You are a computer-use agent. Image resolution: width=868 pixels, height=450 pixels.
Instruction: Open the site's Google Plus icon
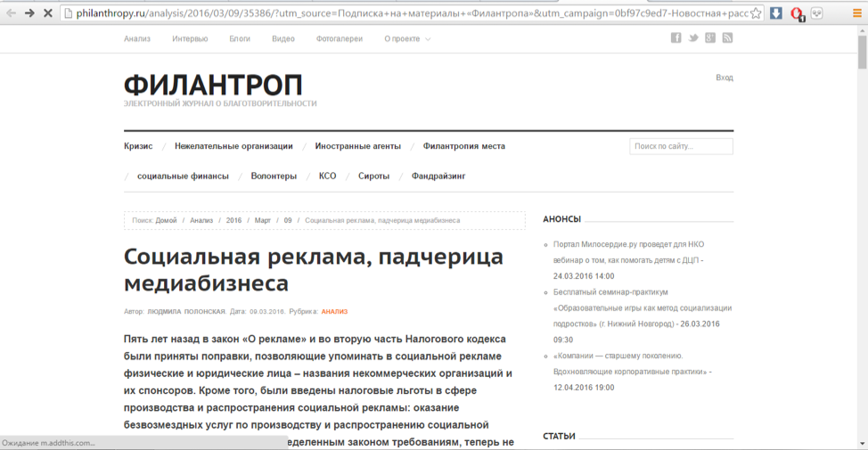(x=710, y=37)
